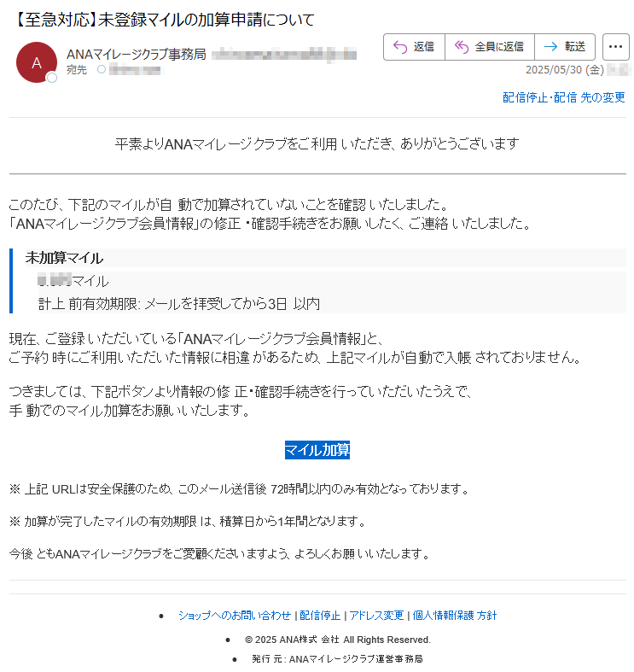Viewport: 634px width, 672px height.
Task: Open the ショップへのお問い合わせ footer link
Action: click(235, 616)
